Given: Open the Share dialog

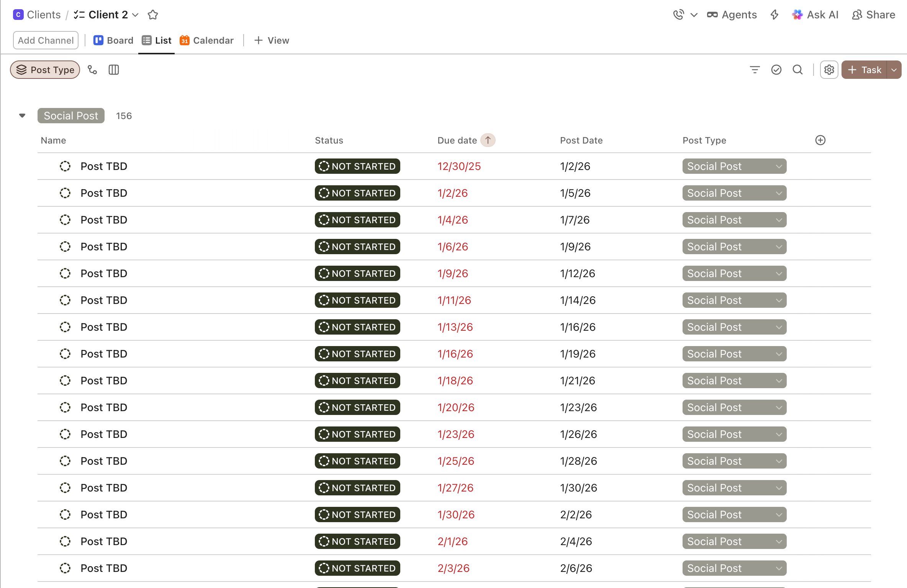Looking at the screenshot, I should click(873, 15).
